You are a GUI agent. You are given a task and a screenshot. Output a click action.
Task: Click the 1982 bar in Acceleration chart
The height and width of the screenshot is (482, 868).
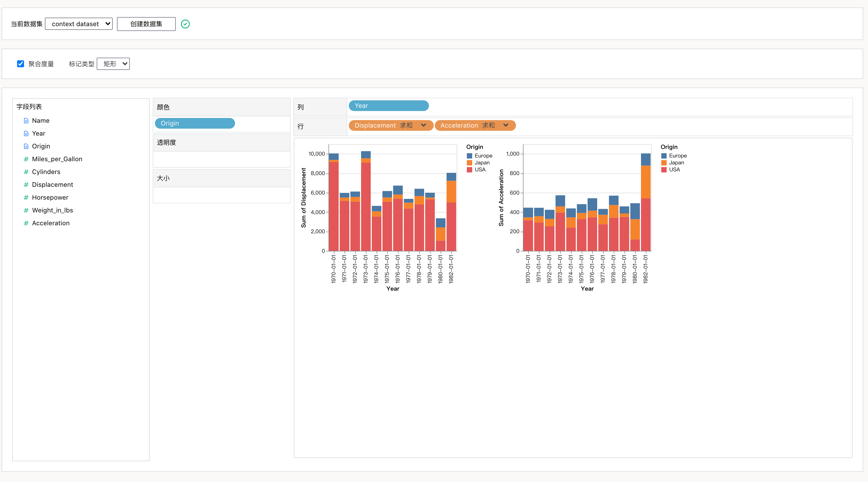(x=646, y=202)
